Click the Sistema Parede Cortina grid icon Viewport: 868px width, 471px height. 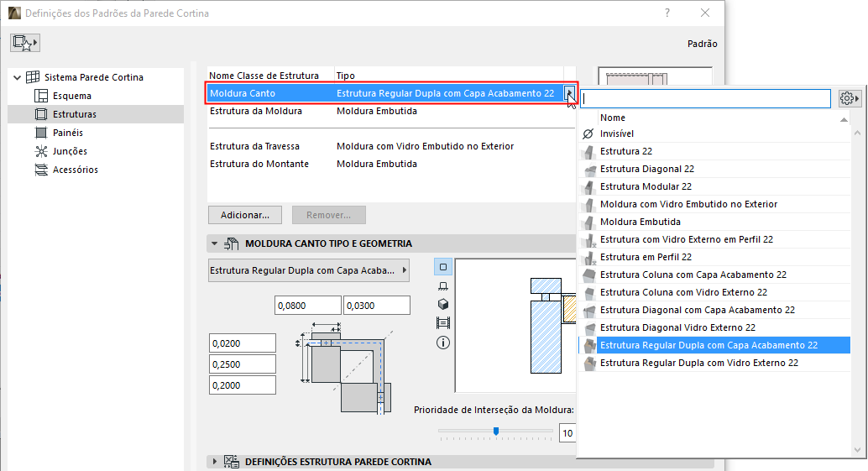[34, 77]
